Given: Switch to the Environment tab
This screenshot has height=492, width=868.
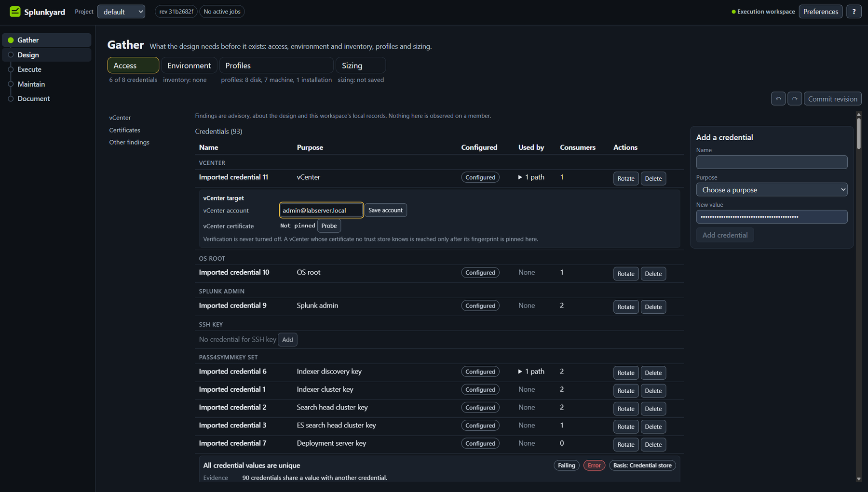Looking at the screenshot, I should pyautogui.click(x=189, y=66).
